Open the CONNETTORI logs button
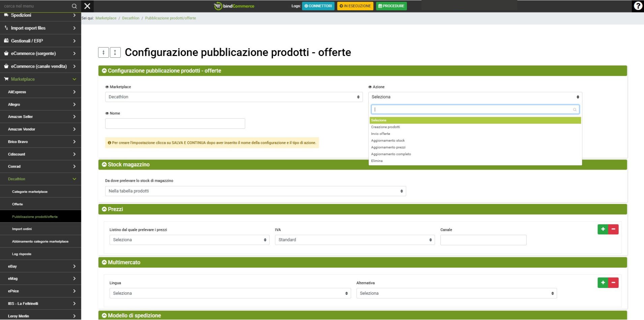The width and height of the screenshot is (644, 320). 318,6
